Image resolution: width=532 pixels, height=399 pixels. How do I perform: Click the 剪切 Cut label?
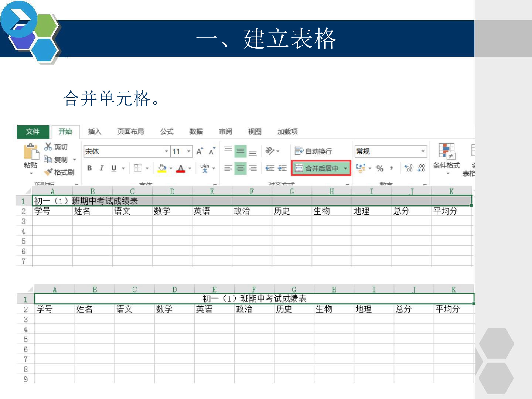[x=61, y=147]
